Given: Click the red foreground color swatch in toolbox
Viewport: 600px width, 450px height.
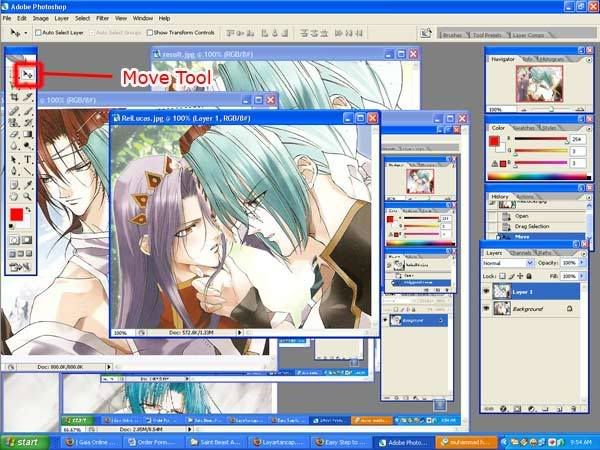Looking at the screenshot, I should tap(16, 215).
